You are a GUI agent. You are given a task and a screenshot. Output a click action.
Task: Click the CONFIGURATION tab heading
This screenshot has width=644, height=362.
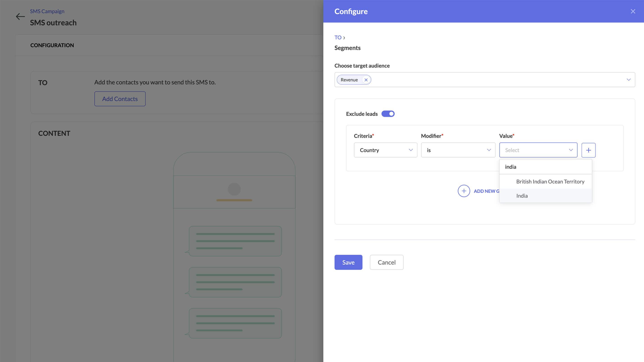pos(52,45)
